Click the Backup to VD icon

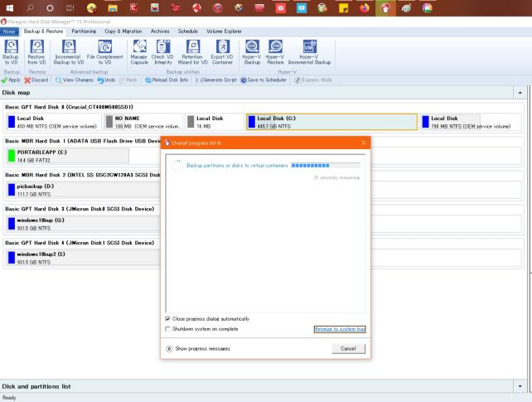[11, 52]
